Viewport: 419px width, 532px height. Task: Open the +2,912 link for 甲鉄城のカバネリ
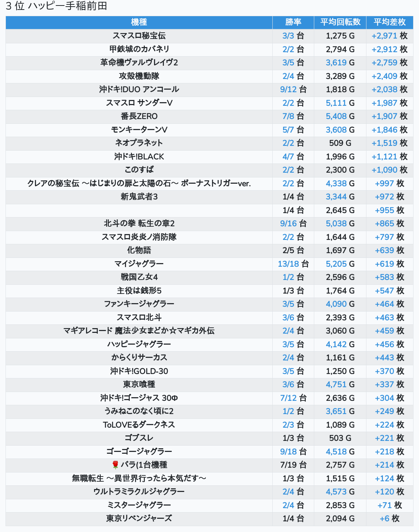coord(384,49)
